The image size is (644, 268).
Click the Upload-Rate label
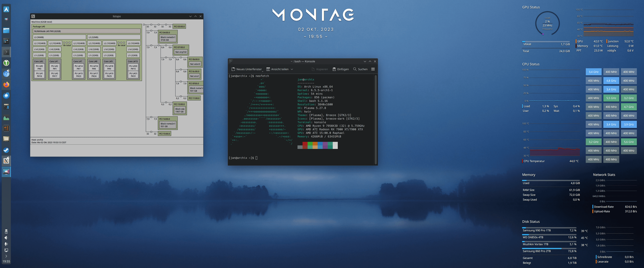tap(602, 211)
